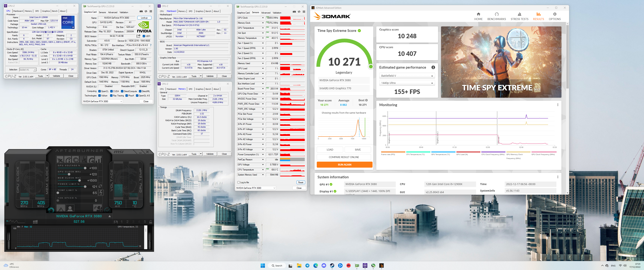Toggle the PhysX checkbox
The height and width of the screenshot is (270, 644).
click(x=127, y=95)
